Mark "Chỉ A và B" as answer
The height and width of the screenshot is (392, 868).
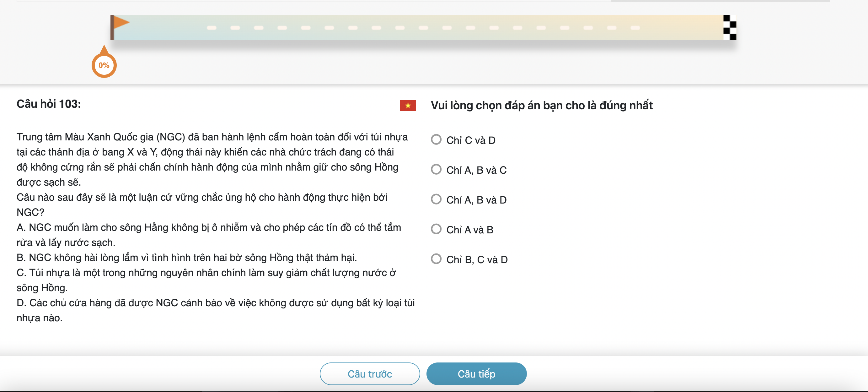click(437, 229)
